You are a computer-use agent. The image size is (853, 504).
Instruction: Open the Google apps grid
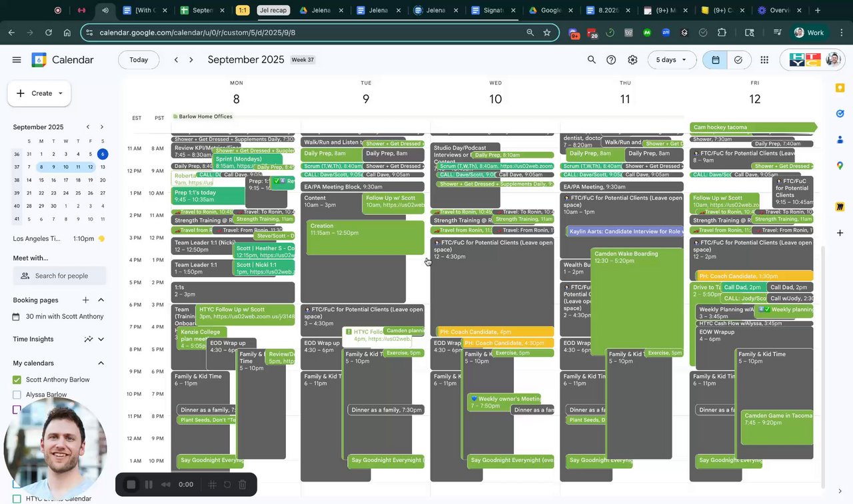[x=764, y=60]
